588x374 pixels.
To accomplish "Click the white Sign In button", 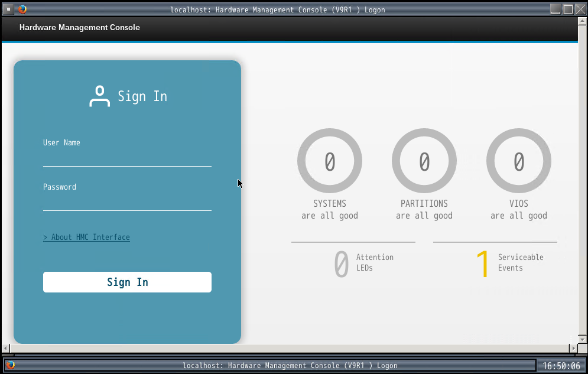I will coord(127,282).
